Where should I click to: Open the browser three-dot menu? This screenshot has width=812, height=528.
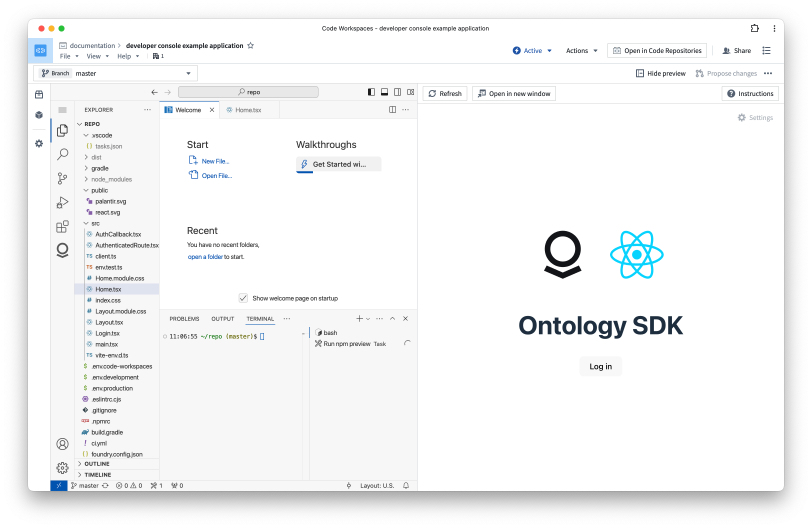(774, 28)
